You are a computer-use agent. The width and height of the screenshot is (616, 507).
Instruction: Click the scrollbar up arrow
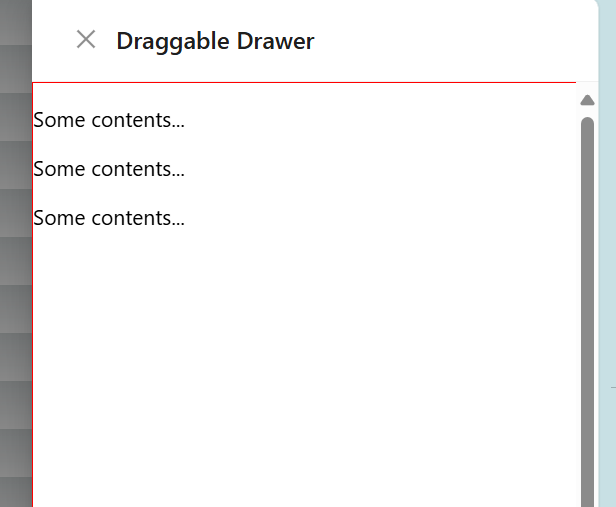click(587, 100)
